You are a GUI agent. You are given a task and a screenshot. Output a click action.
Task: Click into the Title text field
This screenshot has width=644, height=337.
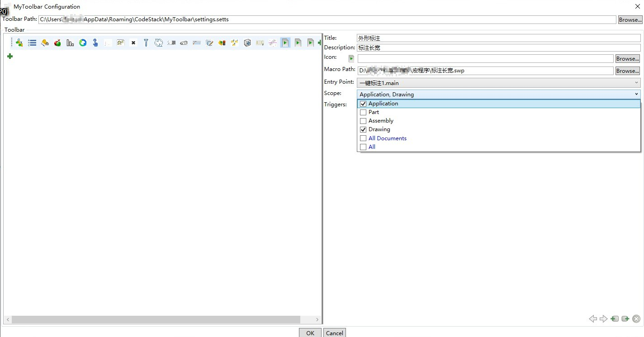[499, 38]
